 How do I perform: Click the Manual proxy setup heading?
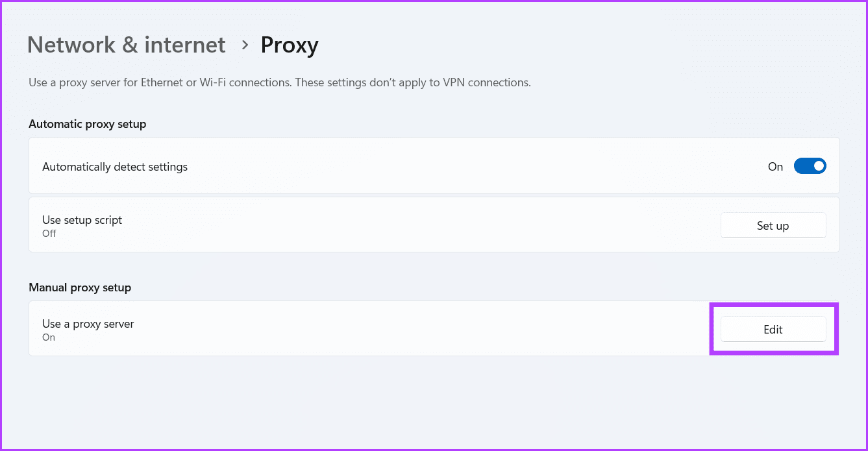pyautogui.click(x=79, y=287)
